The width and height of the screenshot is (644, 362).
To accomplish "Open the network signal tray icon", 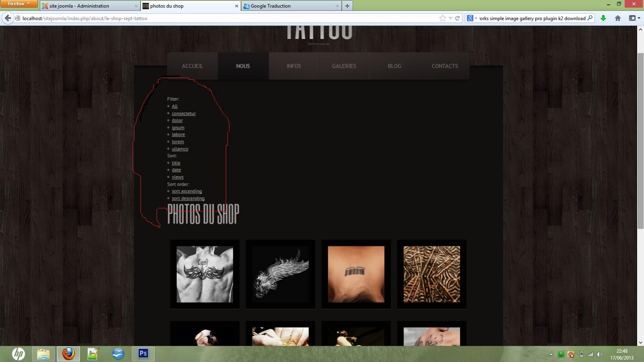I will click(590, 354).
